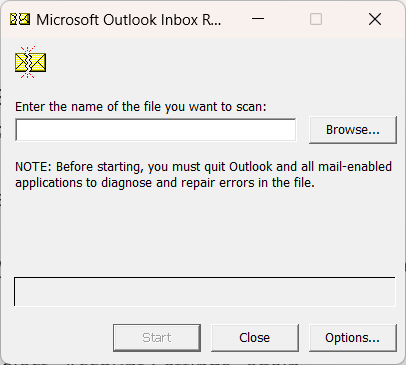The image size is (406, 365).
Task: Click the Microsoft Outlook Inbox R... title text
Action: [128, 20]
